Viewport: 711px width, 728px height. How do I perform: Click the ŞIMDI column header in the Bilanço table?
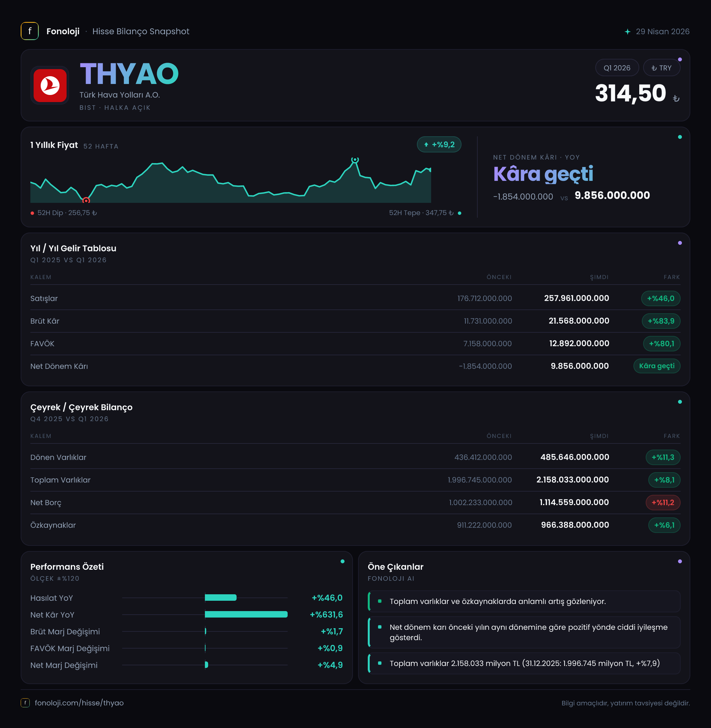coord(599,436)
